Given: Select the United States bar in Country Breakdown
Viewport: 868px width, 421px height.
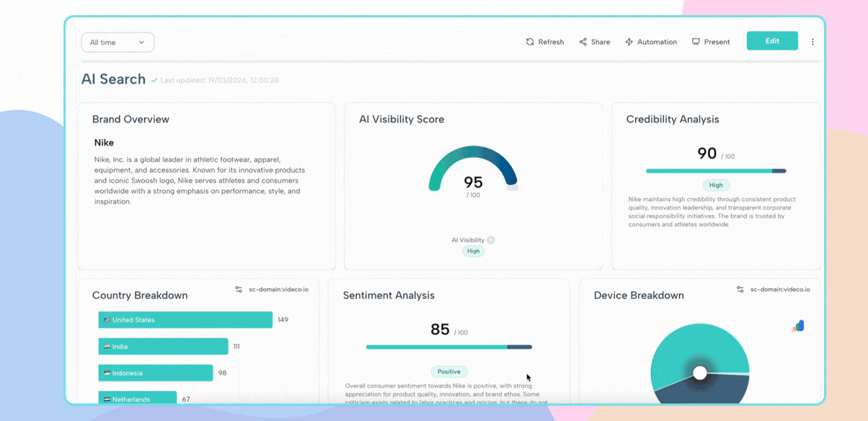Looking at the screenshot, I should tap(184, 319).
